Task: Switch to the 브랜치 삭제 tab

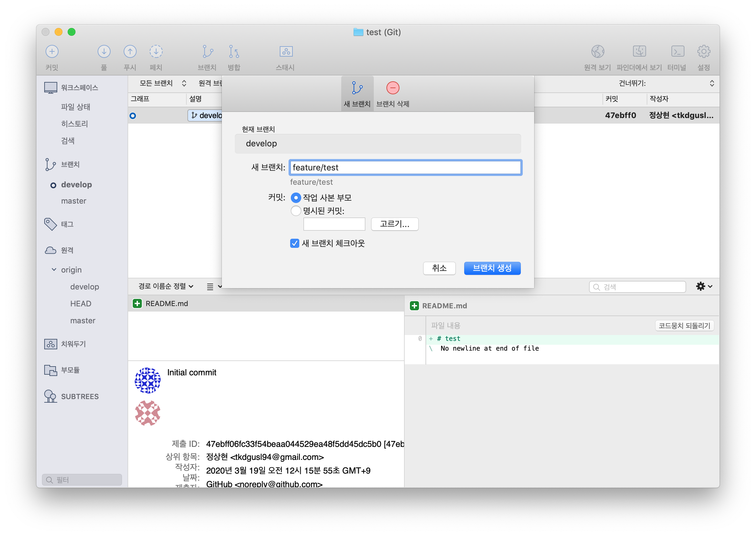Action: (393, 94)
